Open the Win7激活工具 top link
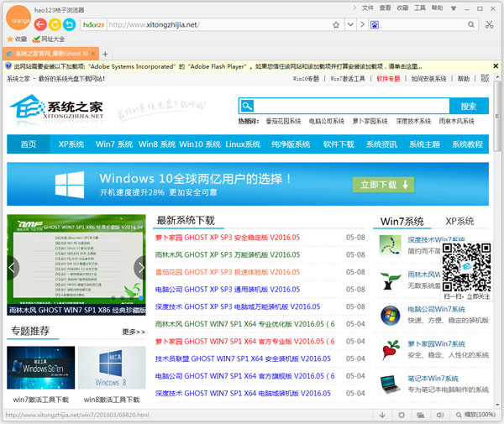504x424 pixels. coord(348,79)
